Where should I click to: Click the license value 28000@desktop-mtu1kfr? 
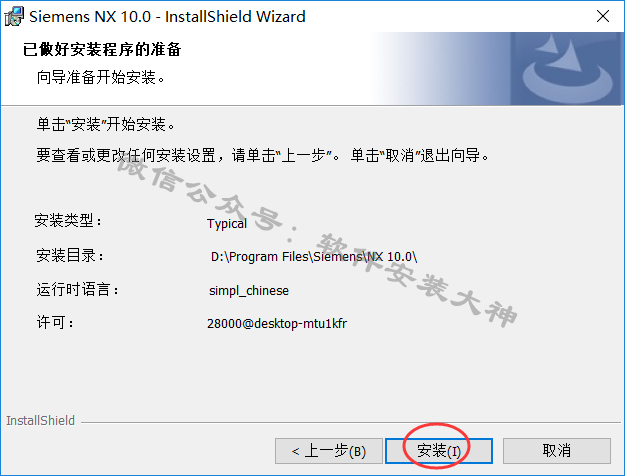pyautogui.click(x=277, y=323)
